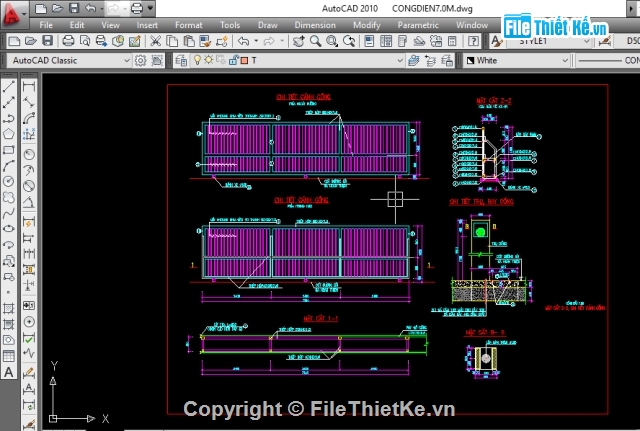Open the Sheet Set Manager icon

click(419, 41)
